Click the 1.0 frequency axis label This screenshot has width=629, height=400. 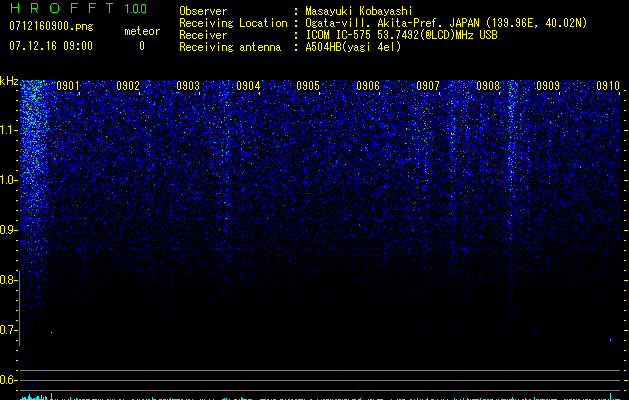(8, 180)
